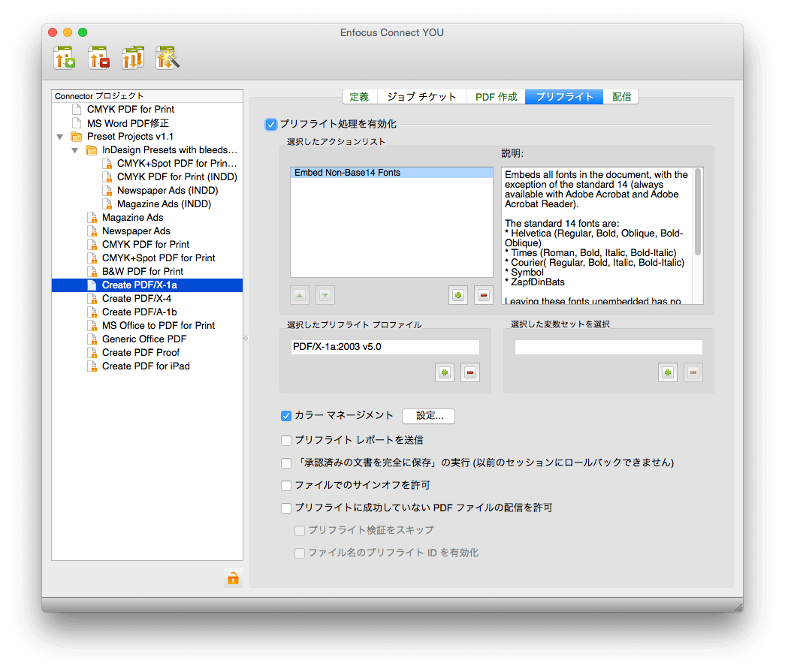The width and height of the screenshot is (785, 672).
Task: Select the Create PDF for iPad project
Action: coord(146,366)
